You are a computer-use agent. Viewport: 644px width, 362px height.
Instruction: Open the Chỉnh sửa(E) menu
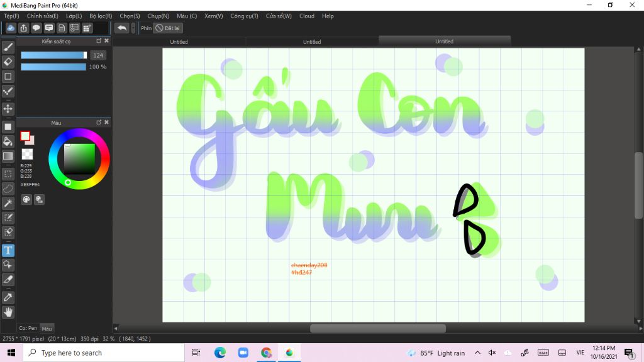click(42, 16)
